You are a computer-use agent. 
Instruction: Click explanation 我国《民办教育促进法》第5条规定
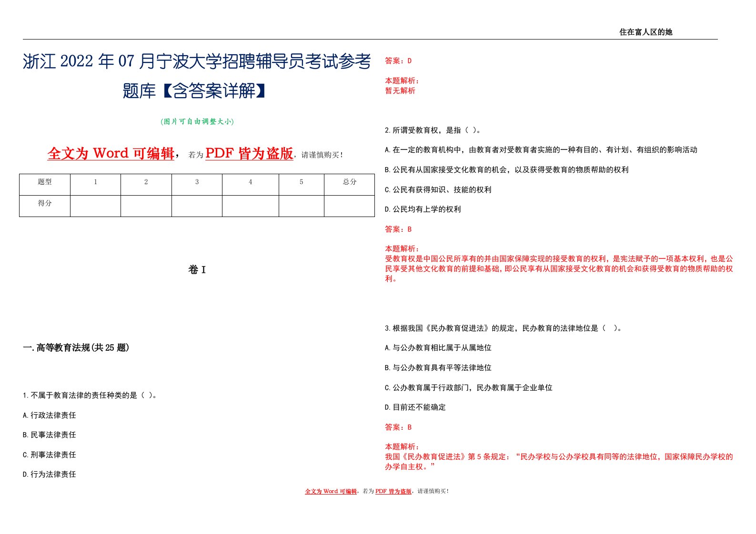[559, 462]
